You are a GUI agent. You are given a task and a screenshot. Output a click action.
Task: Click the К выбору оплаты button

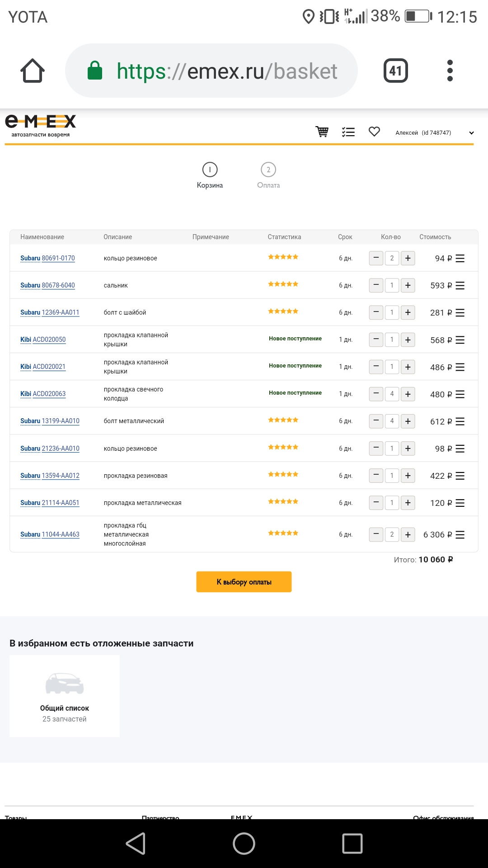click(x=244, y=582)
